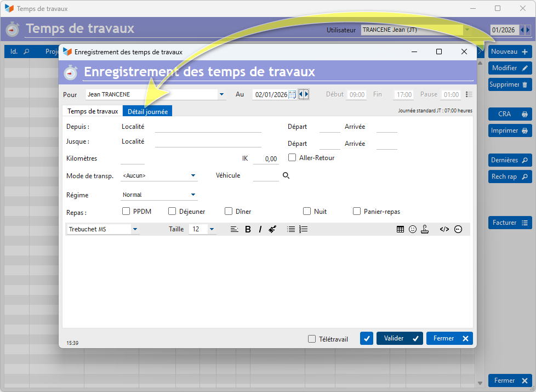
Task: Click the Kilomètres input field
Action: (x=132, y=159)
